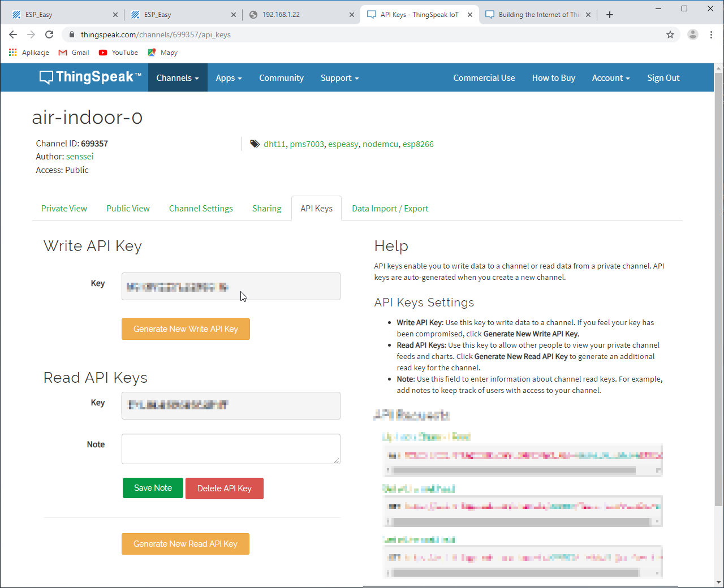Viewport: 724px width, 588px height.
Task: Click the tags label icon
Action: pos(255,144)
